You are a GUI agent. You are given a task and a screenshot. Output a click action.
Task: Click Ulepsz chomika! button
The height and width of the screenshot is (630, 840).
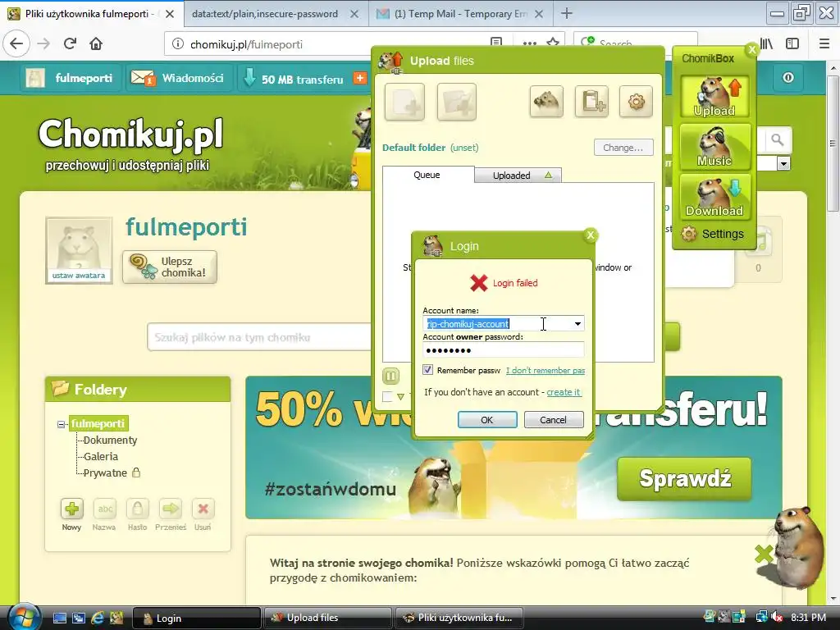pos(170,267)
